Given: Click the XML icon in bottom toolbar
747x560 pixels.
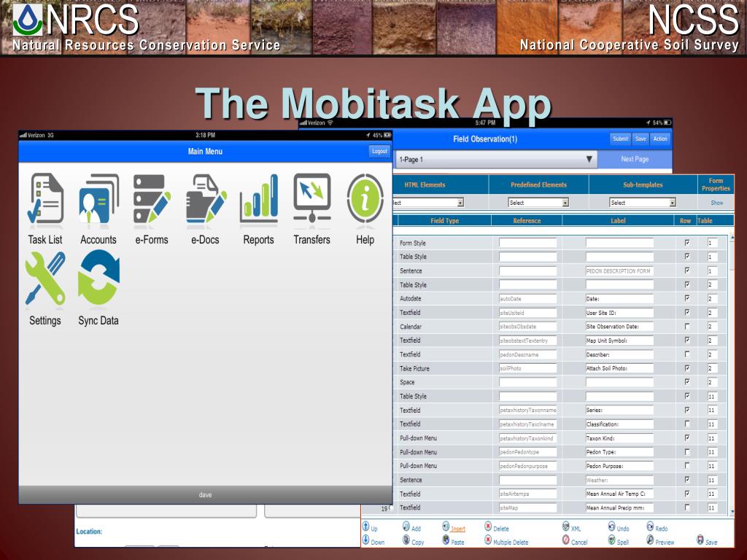Looking at the screenshot, I should 565,526.
